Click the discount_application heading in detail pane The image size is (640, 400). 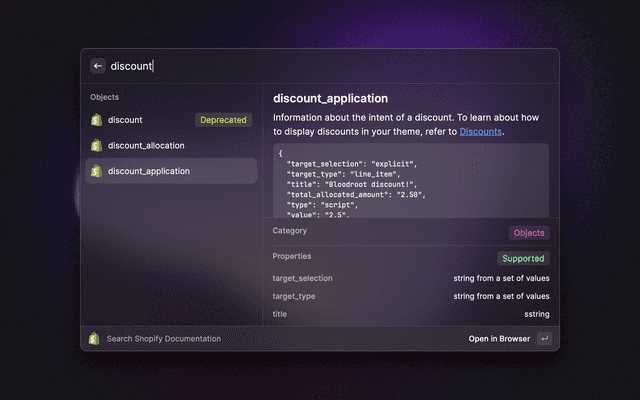(330, 99)
